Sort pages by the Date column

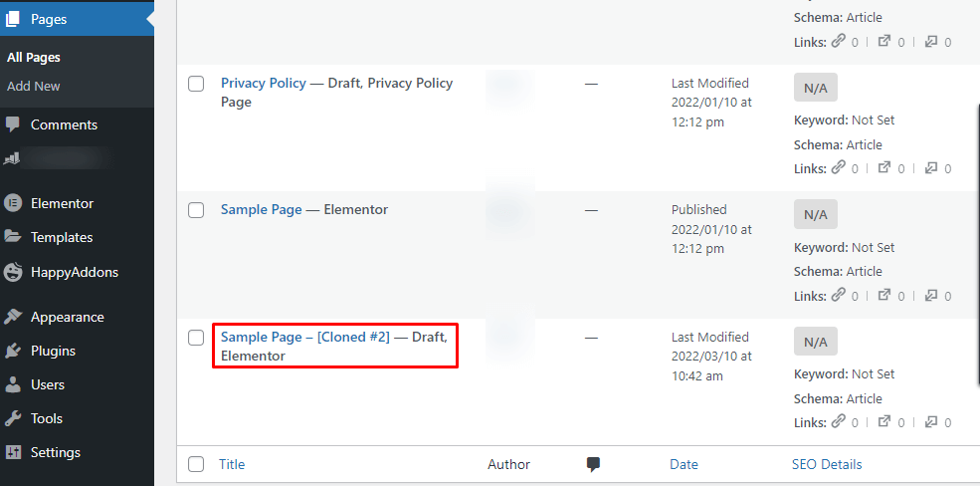tap(684, 464)
